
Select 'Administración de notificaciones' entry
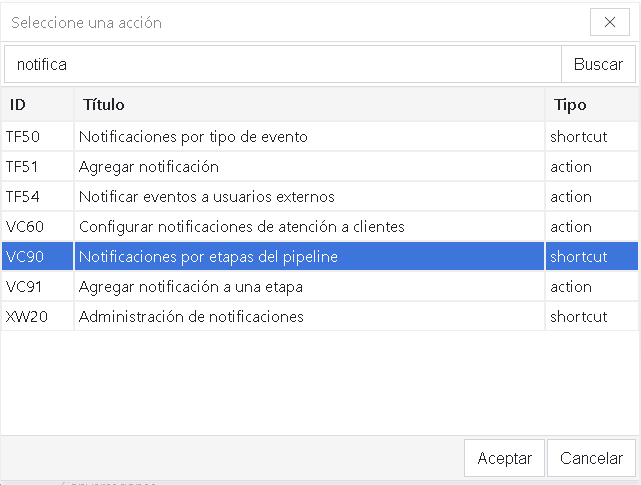pyautogui.click(x=191, y=317)
